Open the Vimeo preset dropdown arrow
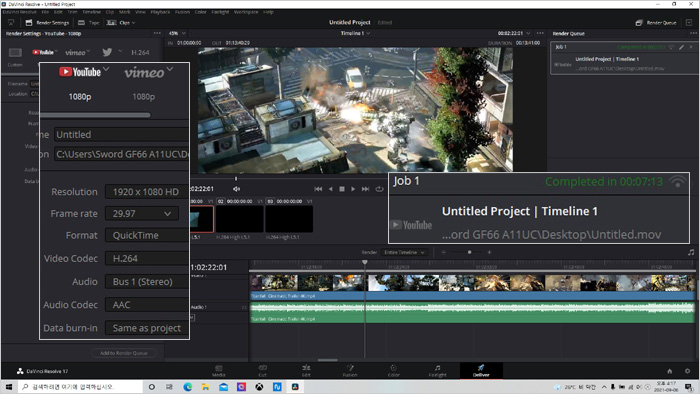This screenshot has width=700, height=394. coord(88,51)
